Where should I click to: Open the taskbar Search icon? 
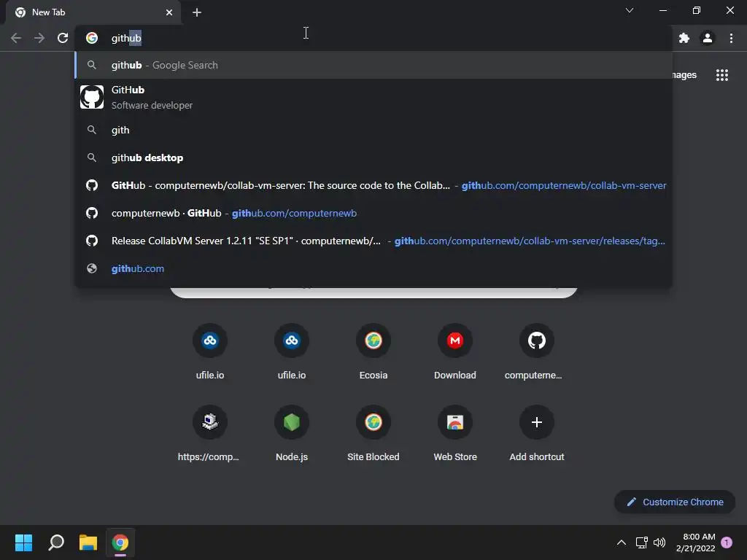[56, 542]
